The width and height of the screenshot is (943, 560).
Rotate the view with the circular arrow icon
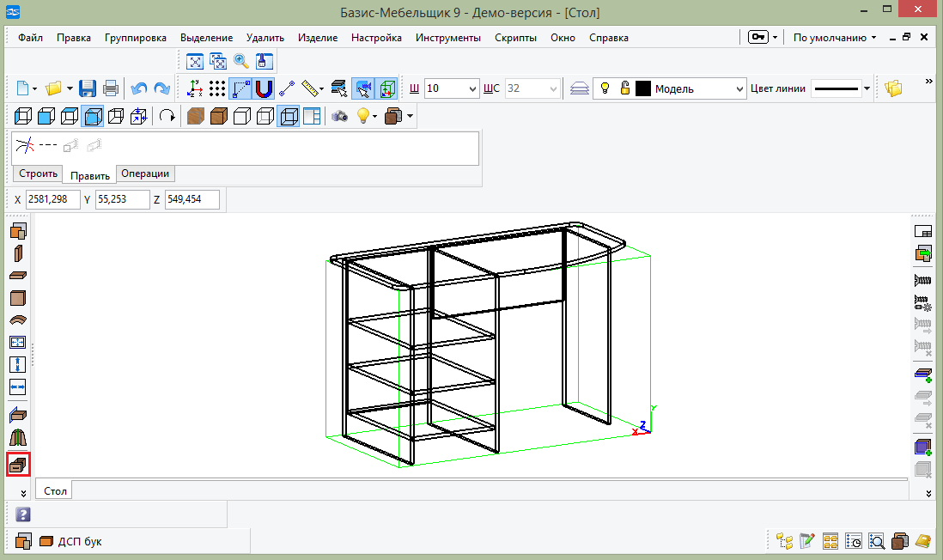click(167, 116)
